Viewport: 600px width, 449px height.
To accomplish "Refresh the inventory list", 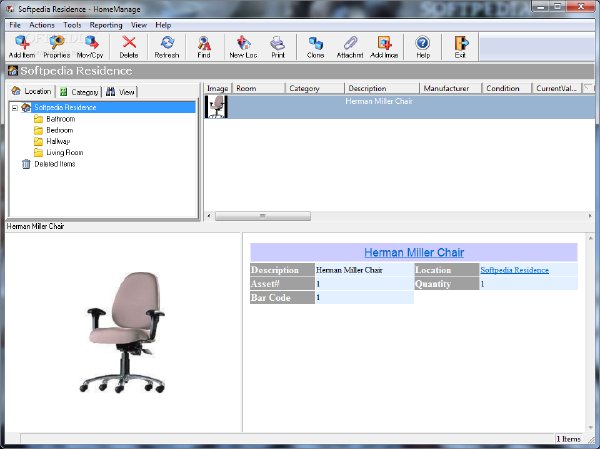I will [167, 46].
